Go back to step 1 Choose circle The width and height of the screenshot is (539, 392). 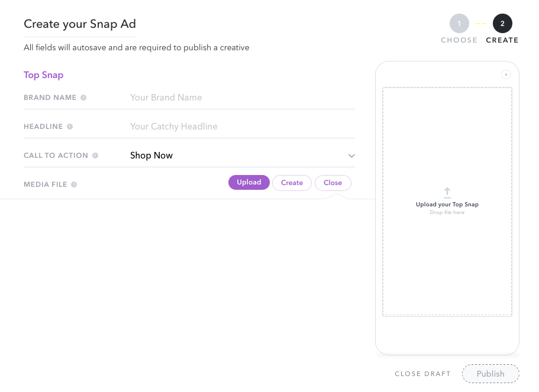pos(459,24)
